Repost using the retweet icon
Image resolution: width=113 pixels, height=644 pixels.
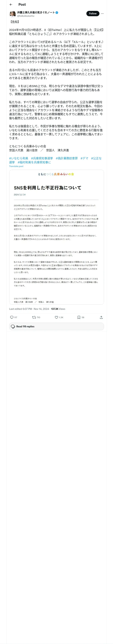[34, 317]
